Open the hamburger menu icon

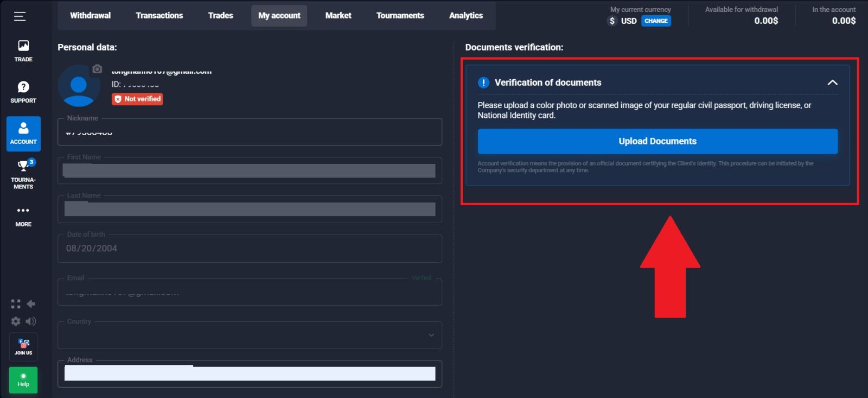coord(20,16)
